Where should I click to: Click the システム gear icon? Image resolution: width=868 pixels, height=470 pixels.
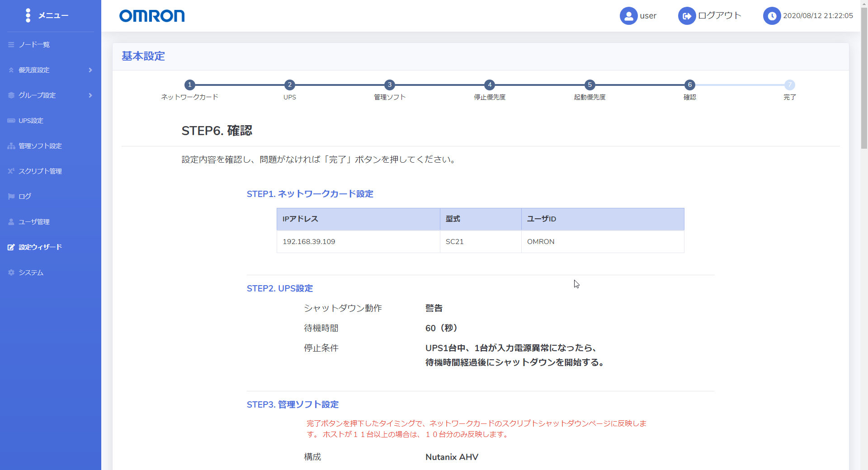[11, 273]
